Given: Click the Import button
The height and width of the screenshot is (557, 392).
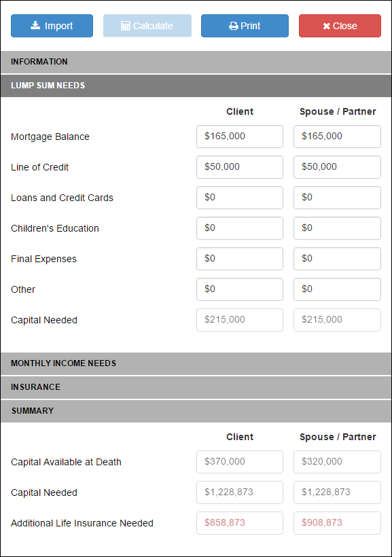Looking at the screenshot, I should pyautogui.click(x=52, y=26).
